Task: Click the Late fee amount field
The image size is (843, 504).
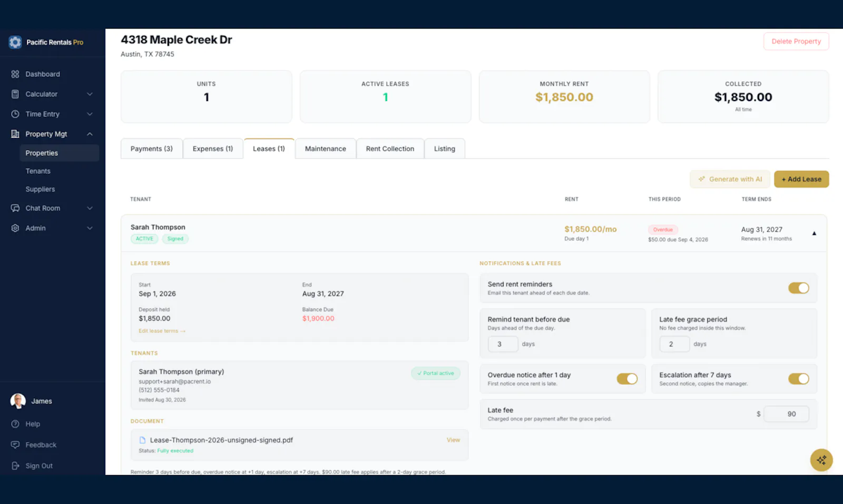Action: [786, 414]
